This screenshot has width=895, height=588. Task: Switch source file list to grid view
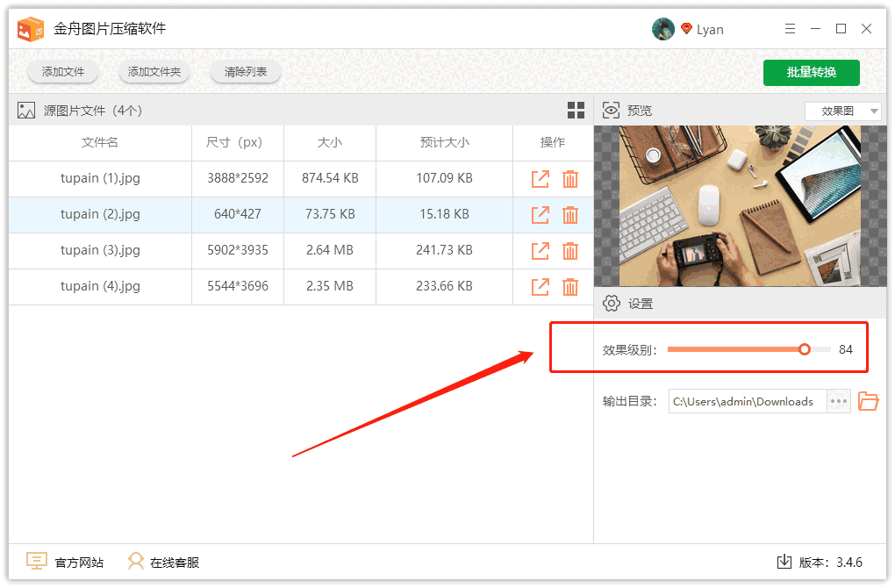[x=576, y=110]
